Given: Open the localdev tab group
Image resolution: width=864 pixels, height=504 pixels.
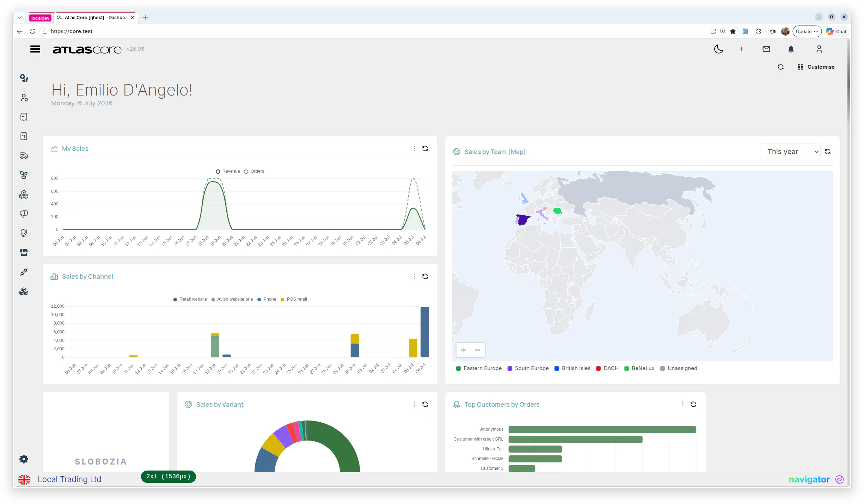Looking at the screenshot, I should coord(40,18).
